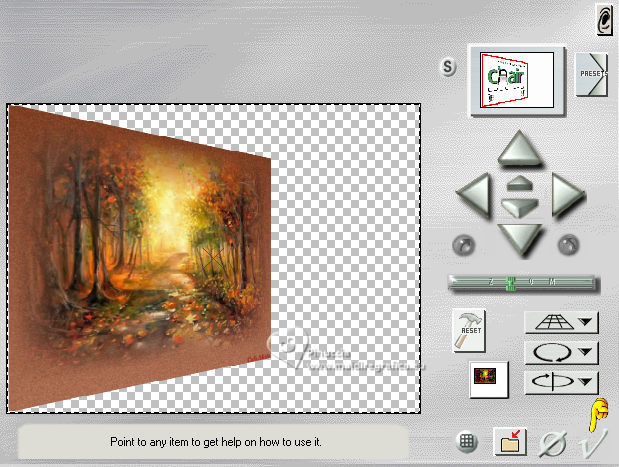Click the Reset hammer button
Screen dimensions: 619x467
(x=469, y=330)
